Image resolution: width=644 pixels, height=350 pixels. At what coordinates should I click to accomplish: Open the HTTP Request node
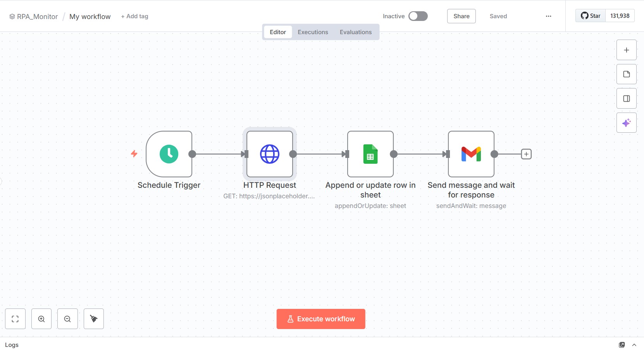270,154
